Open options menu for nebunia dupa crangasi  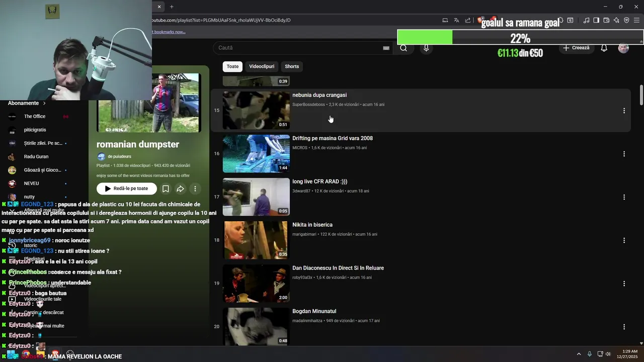click(x=624, y=111)
